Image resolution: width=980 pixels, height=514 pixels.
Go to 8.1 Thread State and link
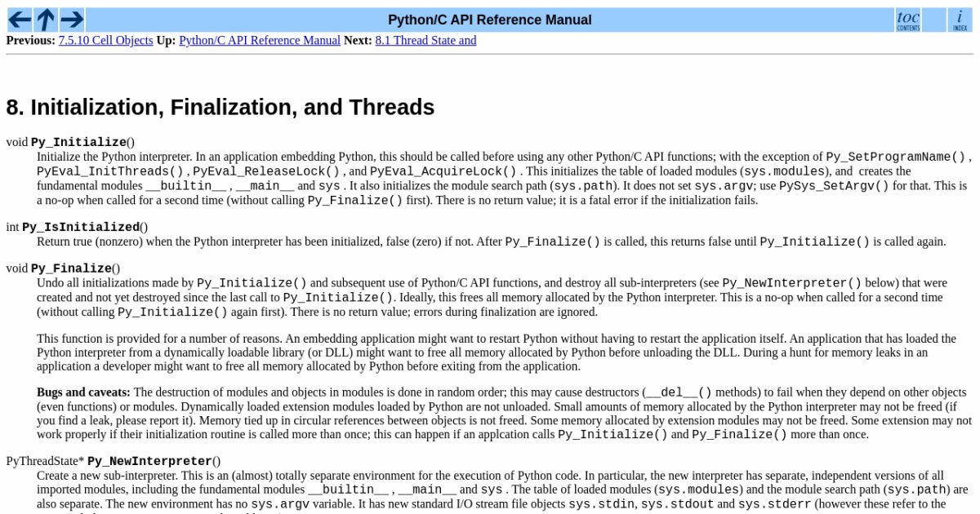(x=425, y=40)
